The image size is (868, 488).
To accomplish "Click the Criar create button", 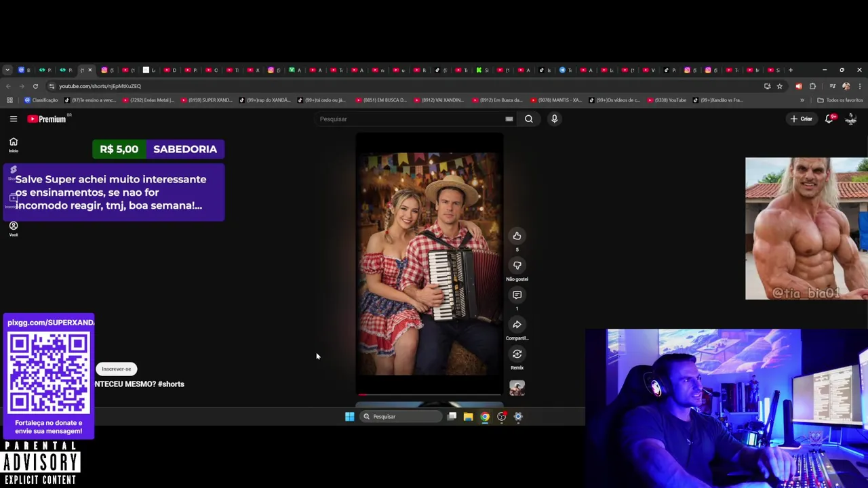I will [801, 119].
